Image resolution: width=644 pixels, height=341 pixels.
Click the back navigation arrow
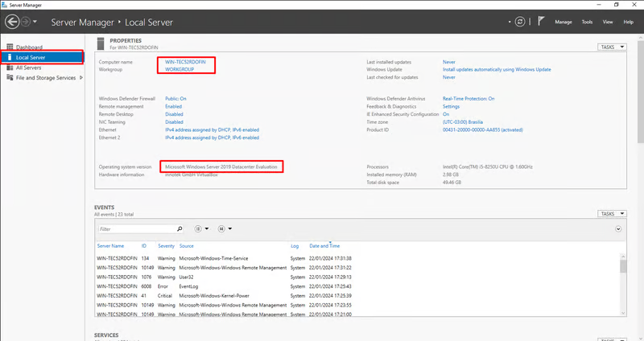[12, 22]
